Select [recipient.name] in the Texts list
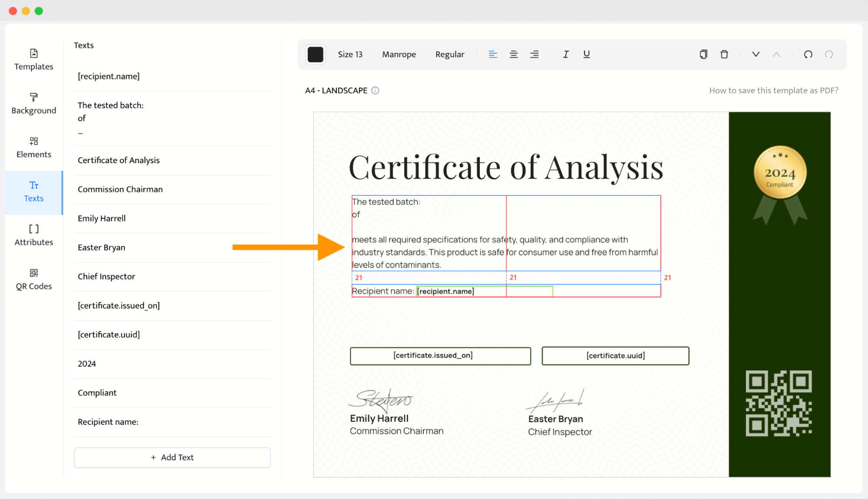 pos(172,76)
